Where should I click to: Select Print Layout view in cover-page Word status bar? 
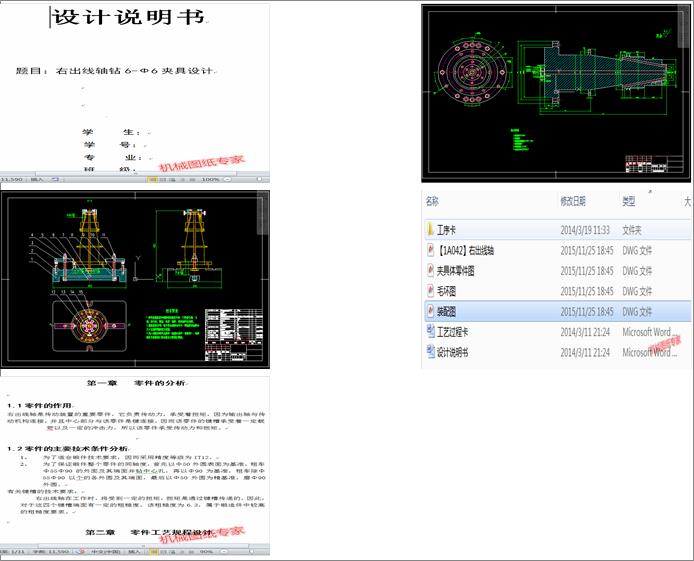pos(152,179)
